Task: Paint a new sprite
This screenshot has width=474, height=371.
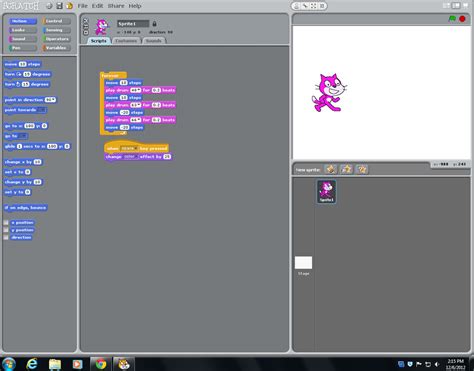Action: pyautogui.click(x=331, y=169)
